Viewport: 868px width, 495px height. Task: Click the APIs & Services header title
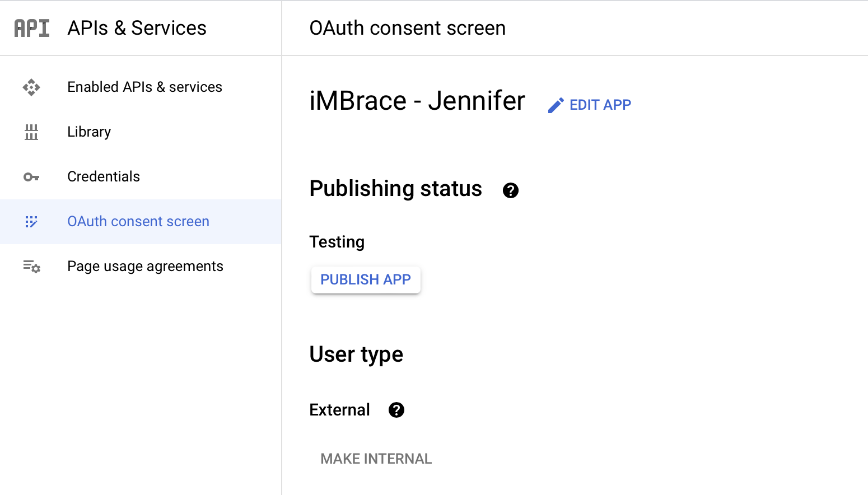pos(137,28)
